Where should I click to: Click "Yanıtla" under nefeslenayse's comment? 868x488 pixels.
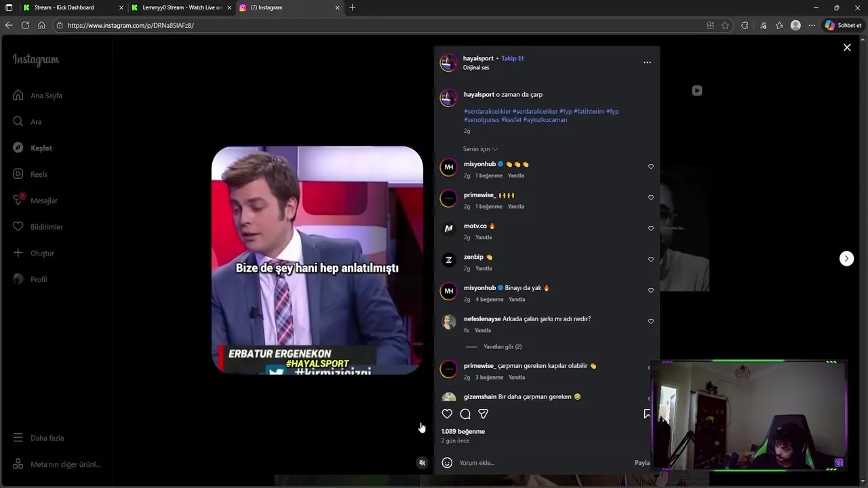pyautogui.click(x=483, y=331)
